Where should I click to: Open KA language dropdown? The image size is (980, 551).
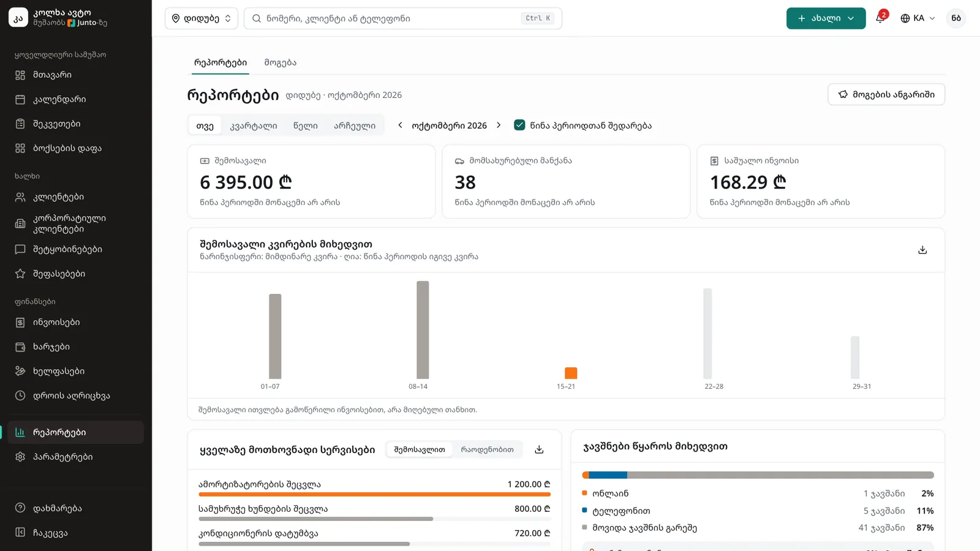pos(918,18)
